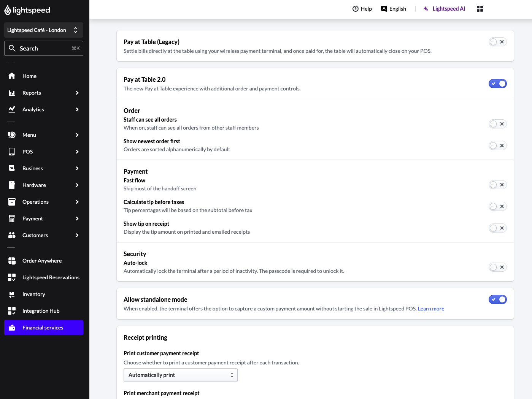Toggle Show newest order first
Viewport: 532px width, 399px height.
497,146
